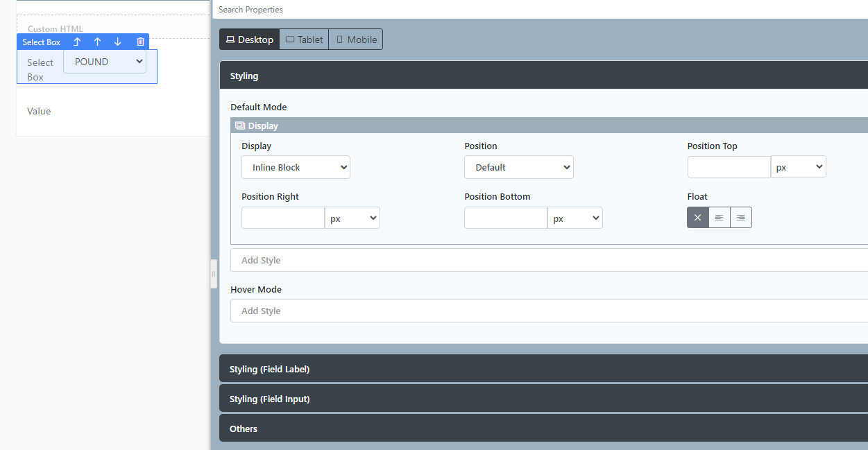Click the Position Right value input
The image size is (868, 450).
coord(283,218)
